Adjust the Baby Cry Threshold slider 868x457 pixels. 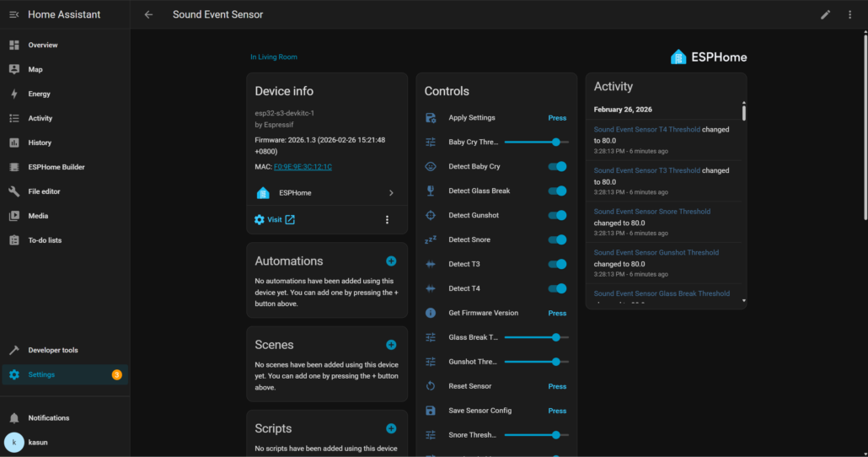point(556,142)
